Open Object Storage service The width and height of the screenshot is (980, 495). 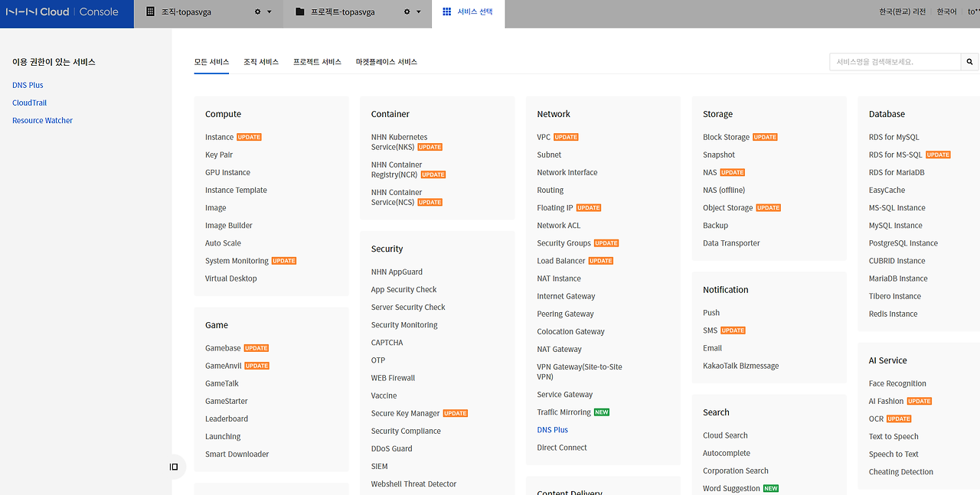click(x=727, y=208)
